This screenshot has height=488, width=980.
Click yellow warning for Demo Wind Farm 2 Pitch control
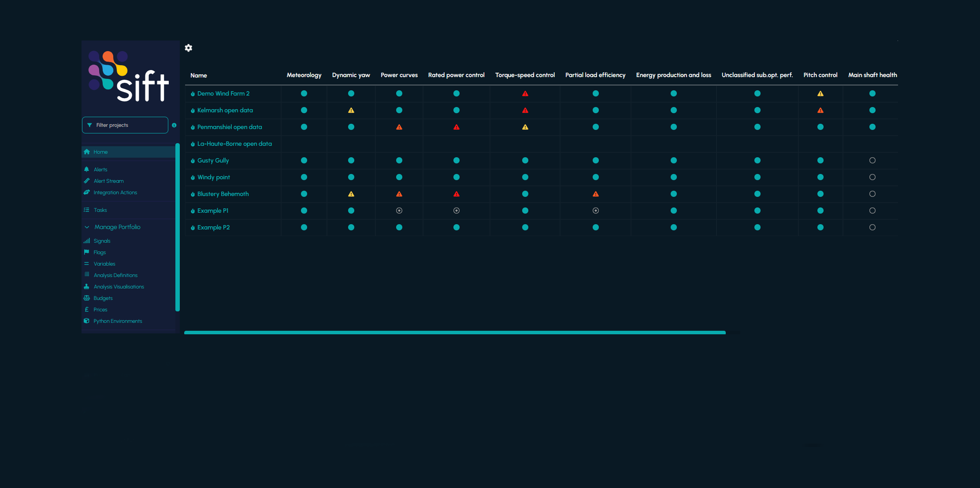tap(820, 94)
